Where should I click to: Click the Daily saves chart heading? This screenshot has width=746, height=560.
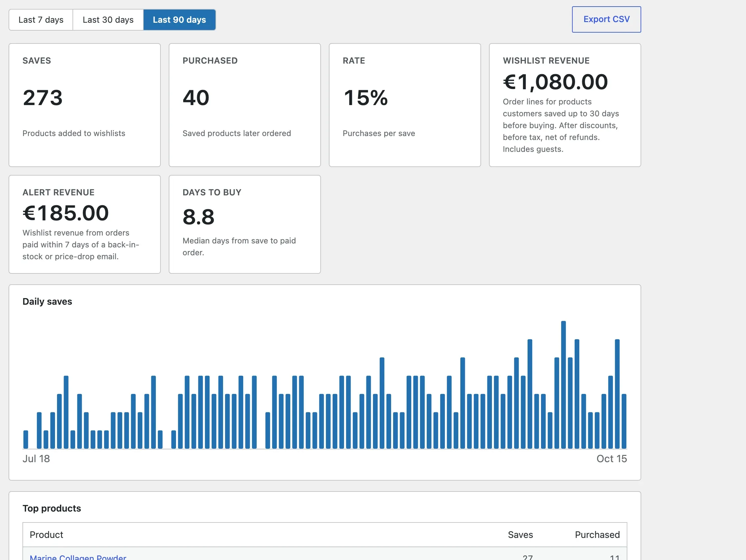click(47, 301)
